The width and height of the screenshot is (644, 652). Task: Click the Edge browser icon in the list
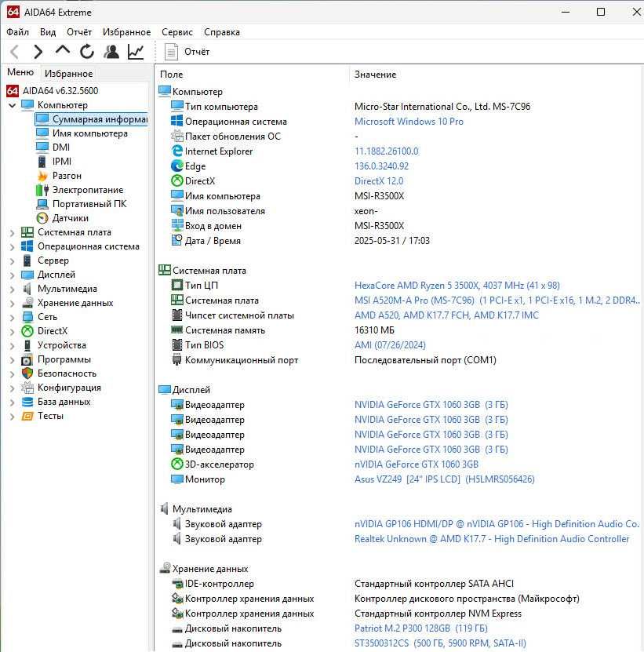click(x=177, y=166)
